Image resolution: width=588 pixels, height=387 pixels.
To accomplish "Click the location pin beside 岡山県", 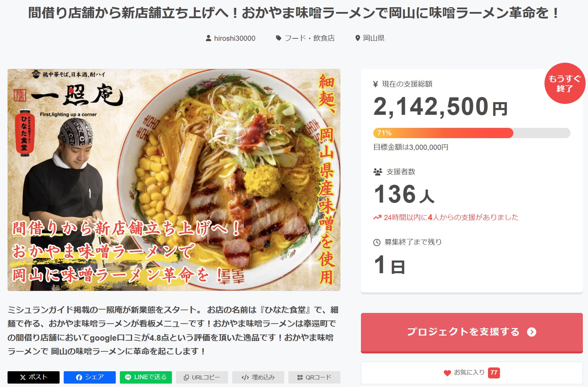I will click(358, 38).
